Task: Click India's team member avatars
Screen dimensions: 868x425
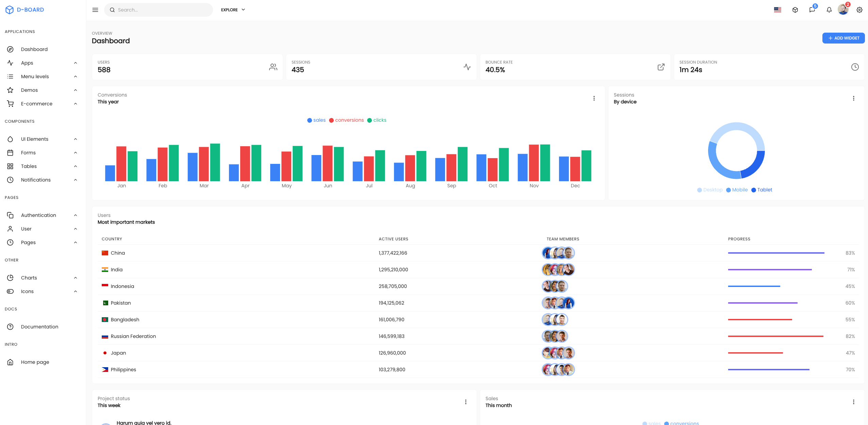Action: [558, 270]
